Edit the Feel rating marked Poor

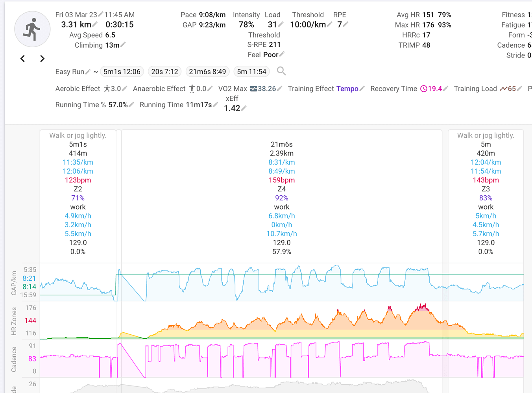coord(281,54)
